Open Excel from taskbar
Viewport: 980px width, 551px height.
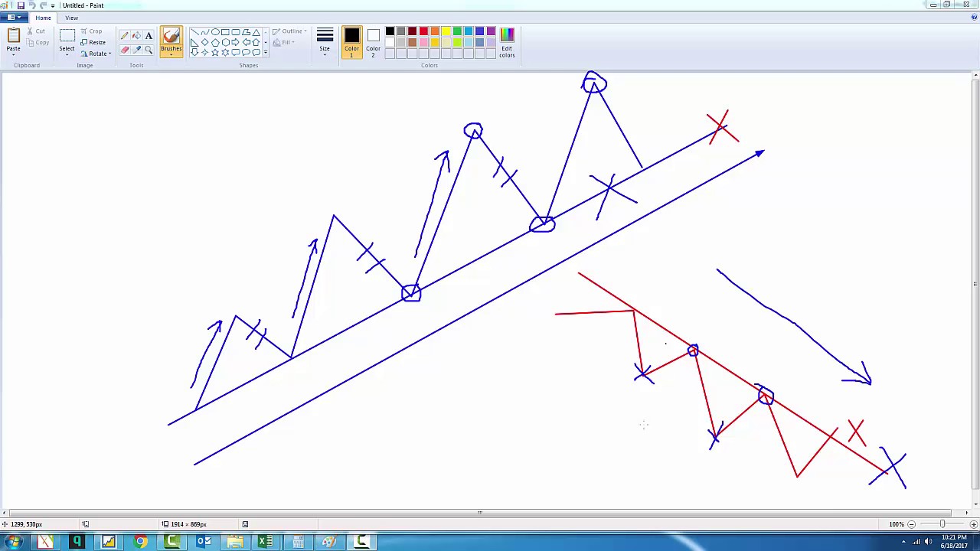point(266,542)
